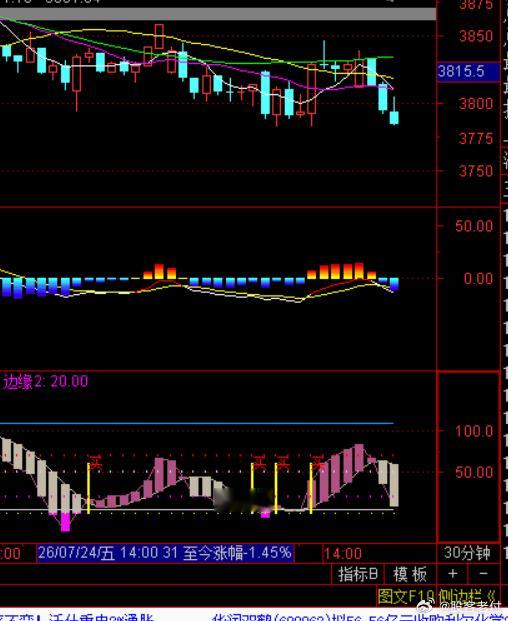The height and width of the screenshot is (621, 508).
Task: Open the 指标B indicator button
Action: coord(358,574)
